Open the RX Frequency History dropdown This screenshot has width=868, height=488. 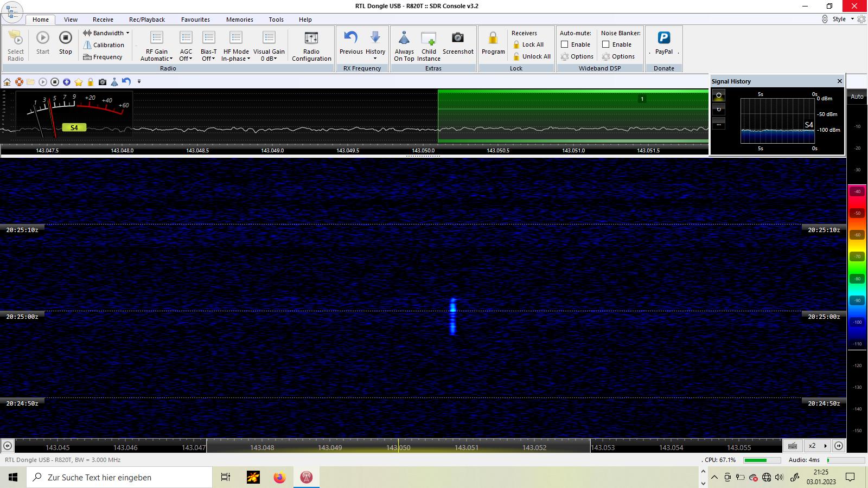[x=375, y=46]
